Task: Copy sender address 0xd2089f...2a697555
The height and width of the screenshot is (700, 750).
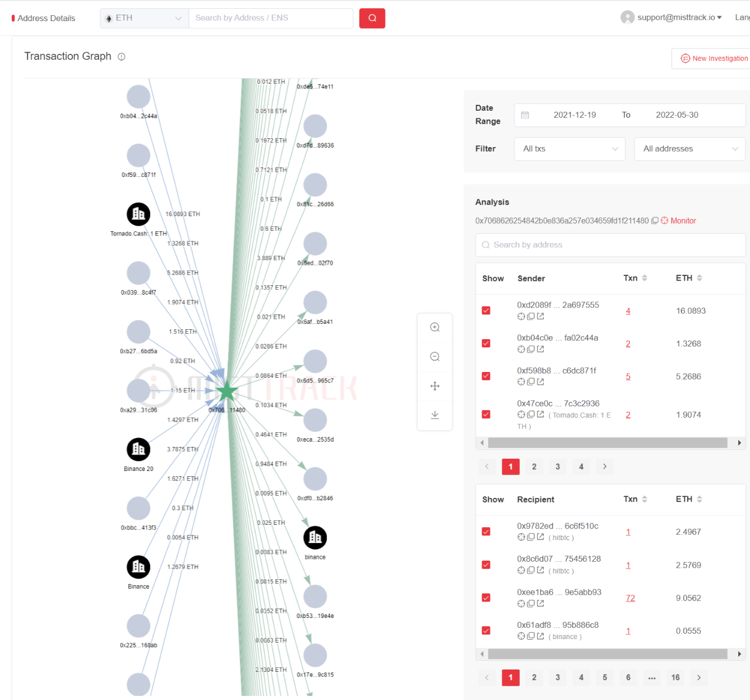Action: (530, 316)
